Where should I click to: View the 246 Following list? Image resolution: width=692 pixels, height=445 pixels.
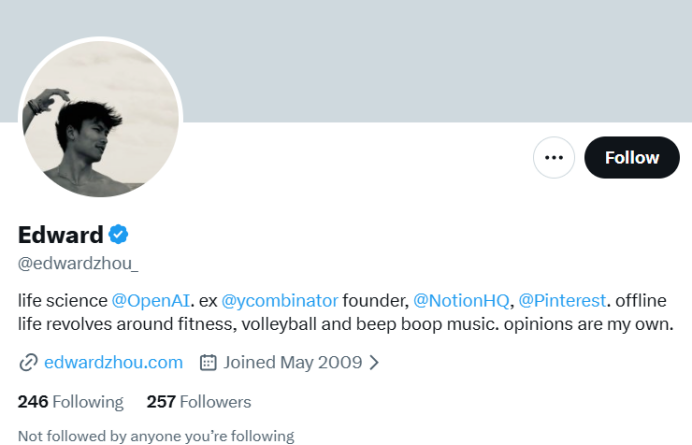[70, 402]
